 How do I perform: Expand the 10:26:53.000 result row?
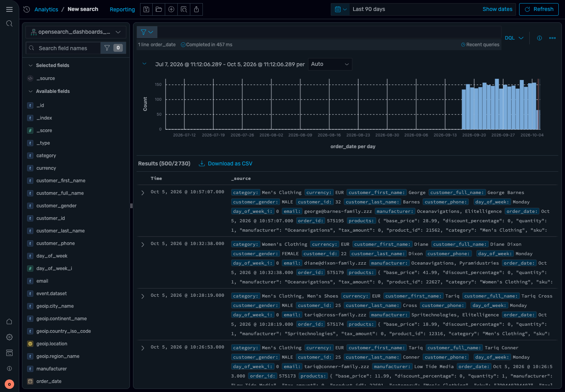[x=143, y=348]
